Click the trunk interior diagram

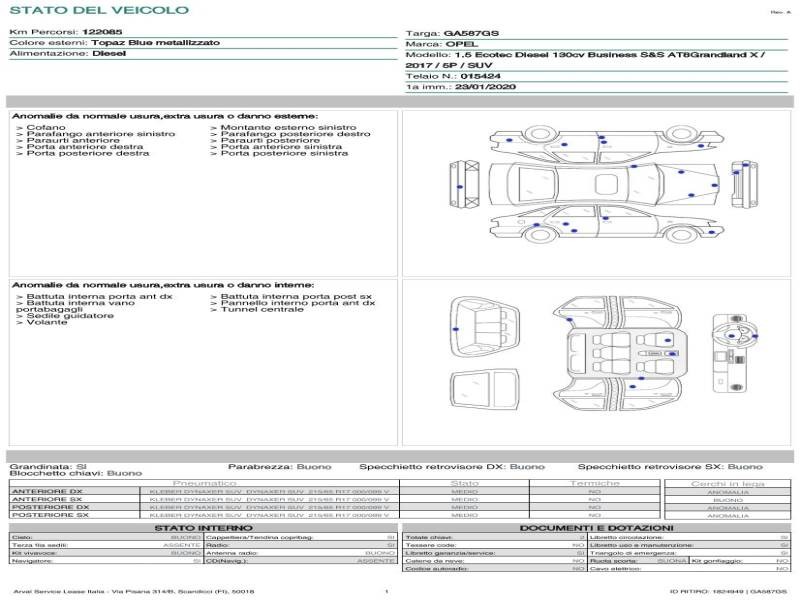coord(485,327)
